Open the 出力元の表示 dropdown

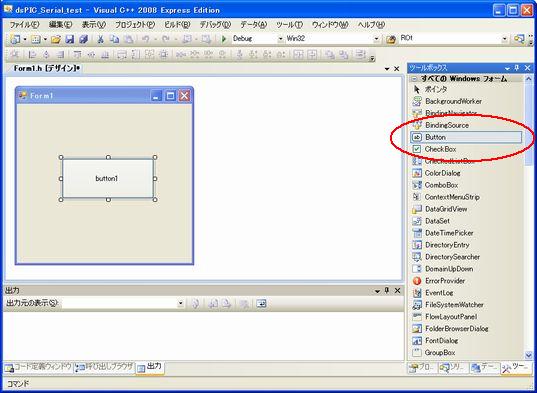(x=180, y=303)
